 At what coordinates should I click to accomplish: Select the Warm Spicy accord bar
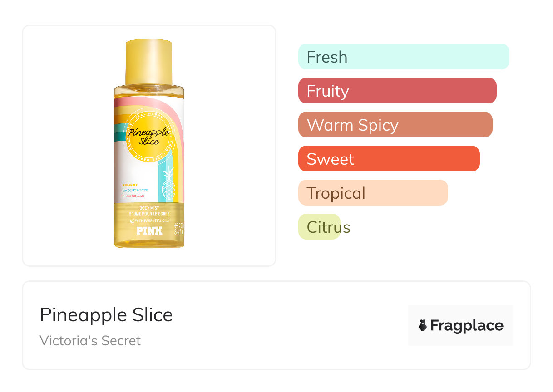pyautogui.click(x=395, y=125)
